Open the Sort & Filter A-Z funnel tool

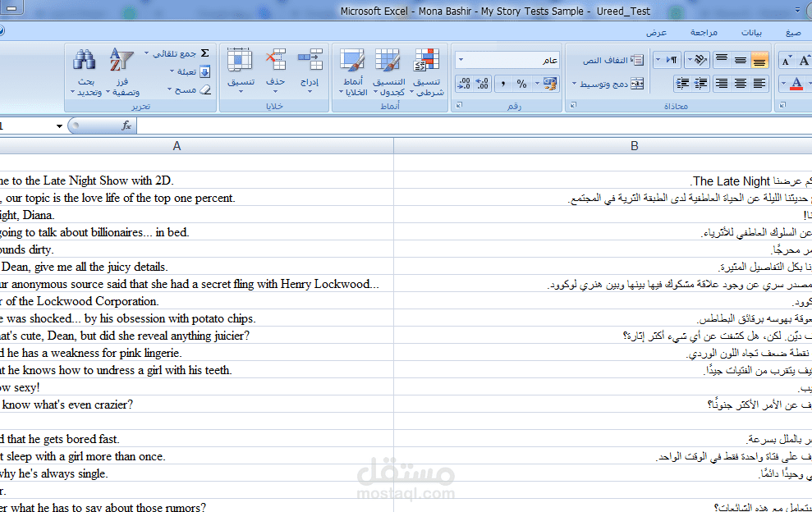[x=122, y=60]
